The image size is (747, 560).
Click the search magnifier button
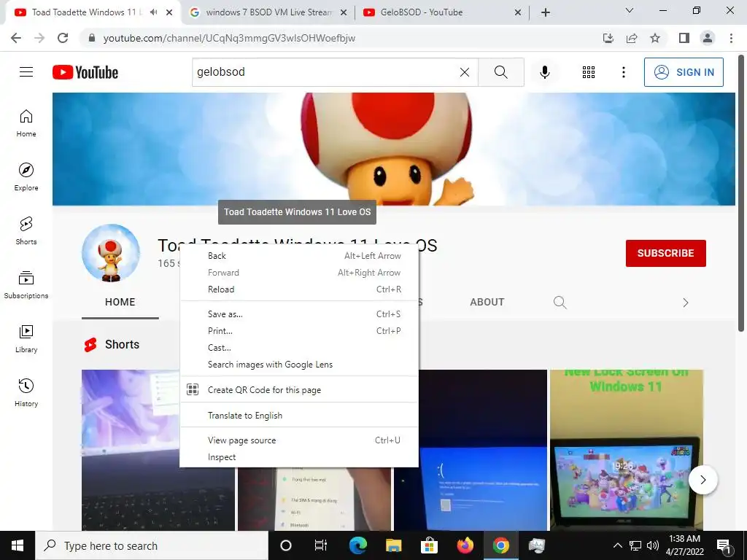[x=500, y=72]
